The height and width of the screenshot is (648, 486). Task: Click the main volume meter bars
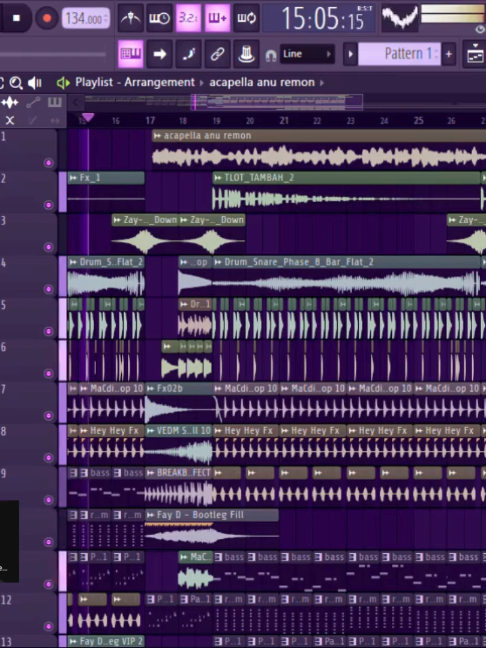(x=453, y=14)
